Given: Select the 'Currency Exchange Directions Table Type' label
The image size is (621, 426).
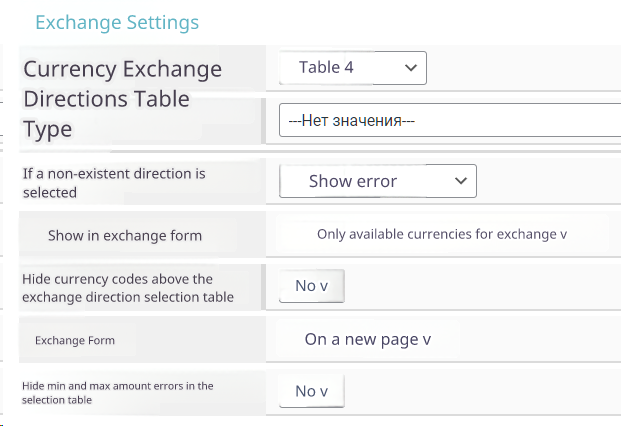Looking at the screenshot, I should 122,99.
